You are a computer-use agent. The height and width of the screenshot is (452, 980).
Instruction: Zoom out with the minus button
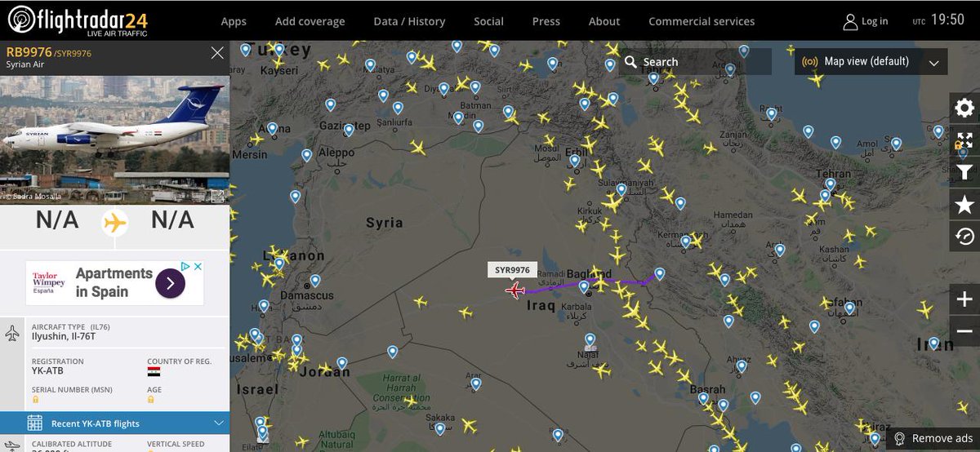(x=964, y=331)
